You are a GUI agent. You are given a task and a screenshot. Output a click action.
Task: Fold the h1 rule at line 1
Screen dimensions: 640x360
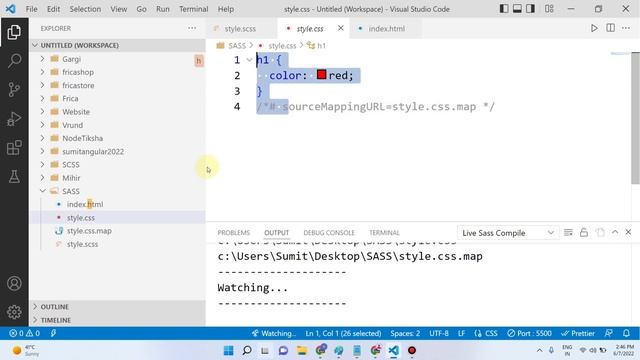click(249, 60)
